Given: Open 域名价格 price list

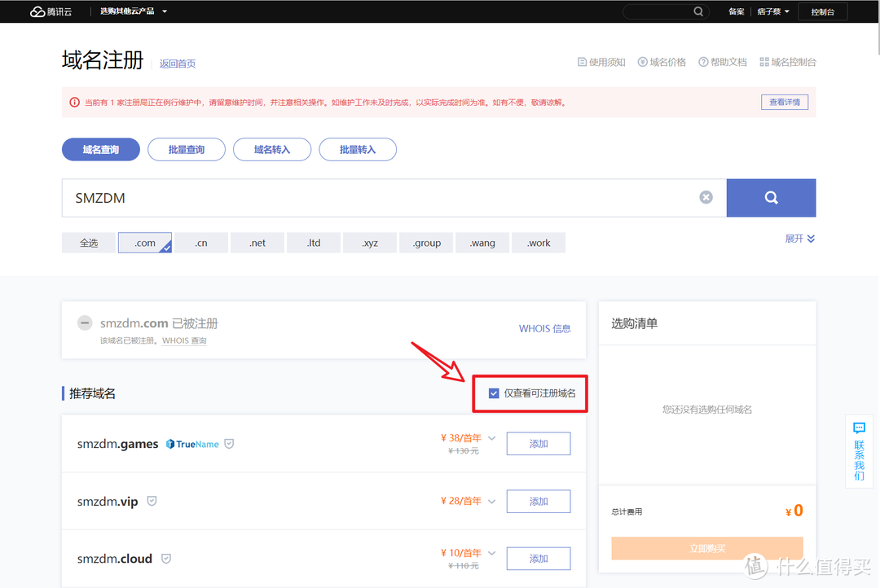Looking at the screenshot, I should (662, 62).
